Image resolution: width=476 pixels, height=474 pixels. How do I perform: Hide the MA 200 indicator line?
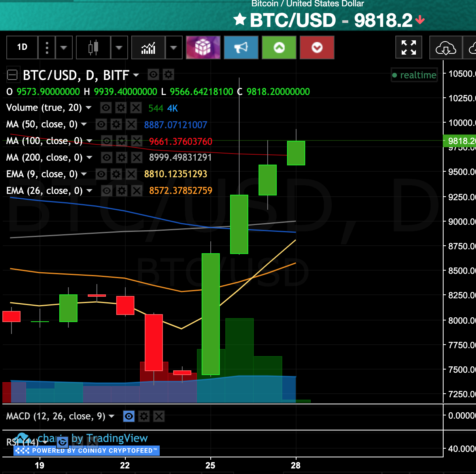pyautogui.click(x=106, y=157)
